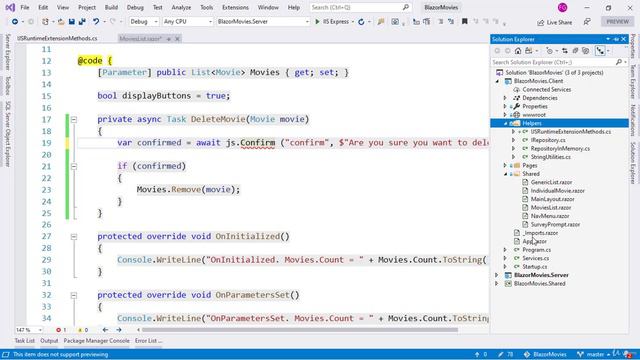Click the feedback icon next to Live Share
Image resolution: width=640 pixels, height=360 pixels.
click(587, 22)
